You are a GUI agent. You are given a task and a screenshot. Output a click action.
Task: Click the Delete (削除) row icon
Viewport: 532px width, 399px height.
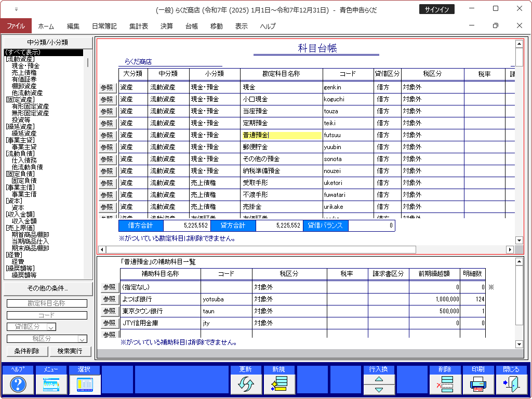[x=445, y=384]
